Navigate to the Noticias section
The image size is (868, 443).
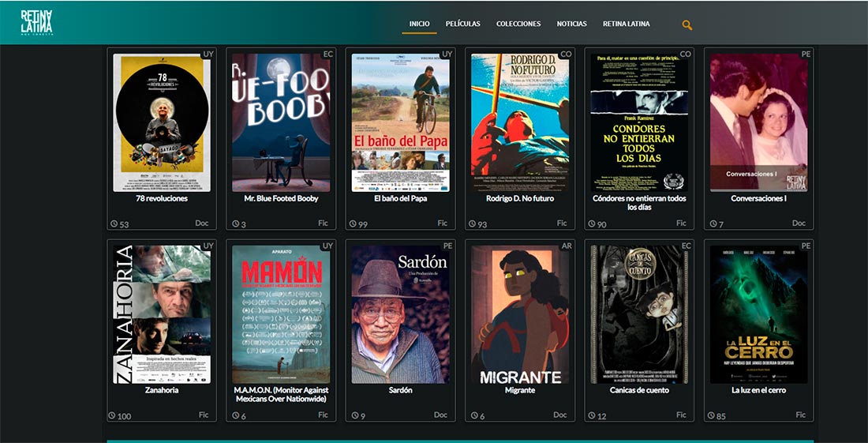(571, 24)
